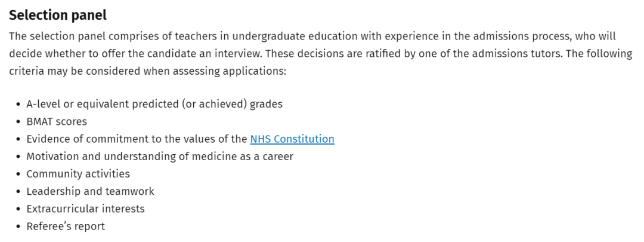This screenshot has height=242, width=644.
Task: Open the NHS Constitution link
Action: 292,139
